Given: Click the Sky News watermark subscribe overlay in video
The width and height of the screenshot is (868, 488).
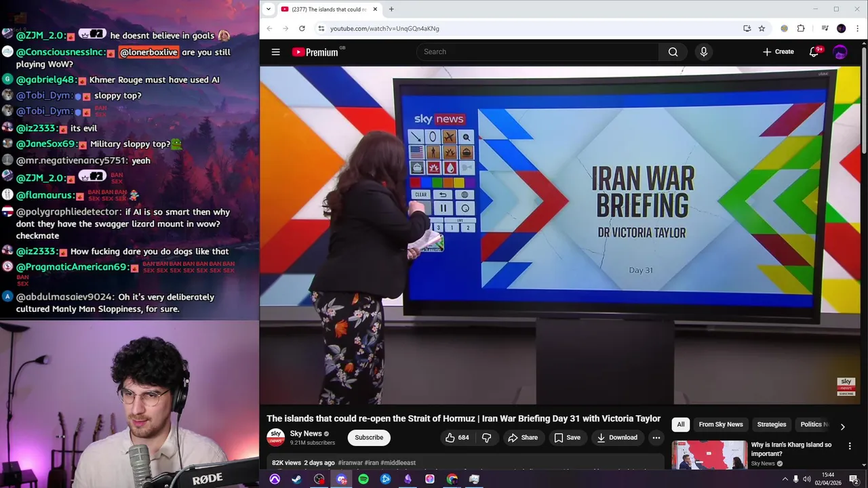Looking at the screenshot, I should [x=846, y=387].
